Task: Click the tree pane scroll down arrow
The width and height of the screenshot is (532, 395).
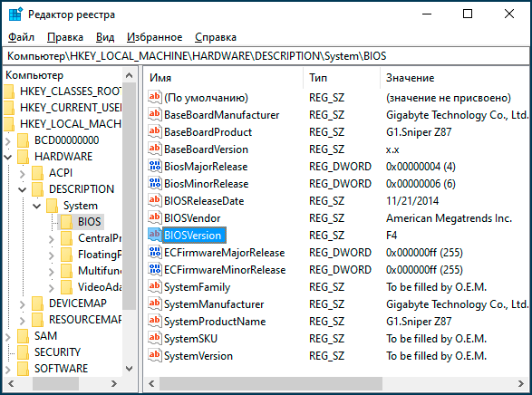Action: [x=130, y=369]
